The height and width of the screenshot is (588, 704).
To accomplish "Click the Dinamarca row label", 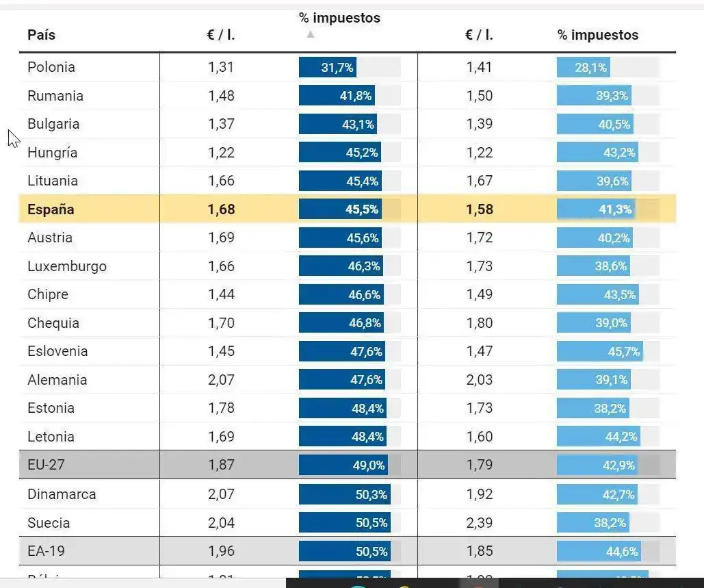I will (x=62, y=494).
